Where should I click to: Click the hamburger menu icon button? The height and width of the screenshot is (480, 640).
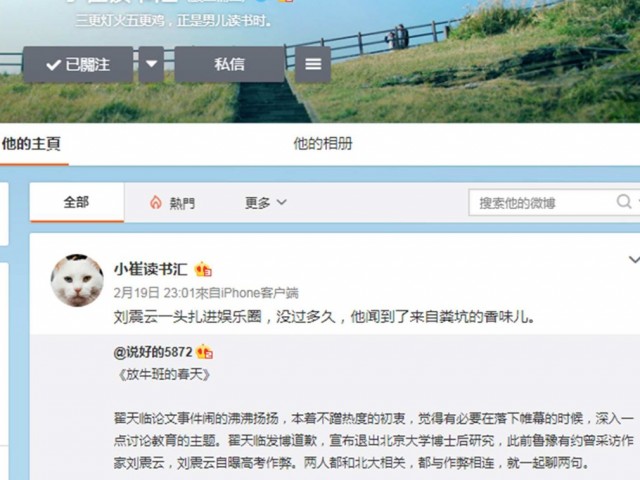coord(313,64)
